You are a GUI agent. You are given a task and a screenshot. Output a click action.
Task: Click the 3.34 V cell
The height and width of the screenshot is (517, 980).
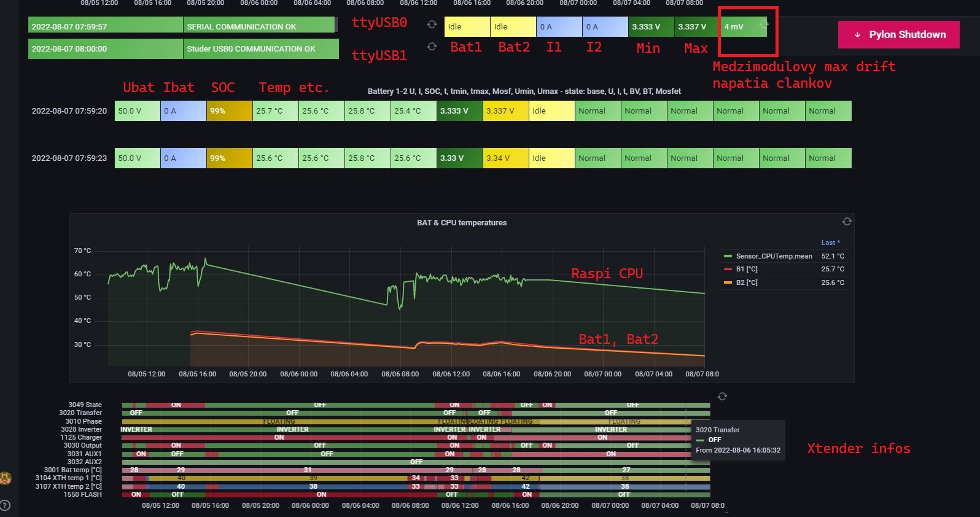coord(506,158)
